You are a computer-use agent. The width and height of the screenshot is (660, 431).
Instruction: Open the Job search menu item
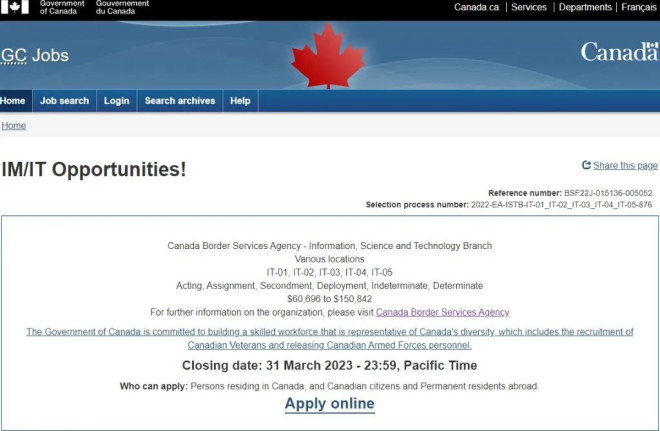click(x=64, y=101)
